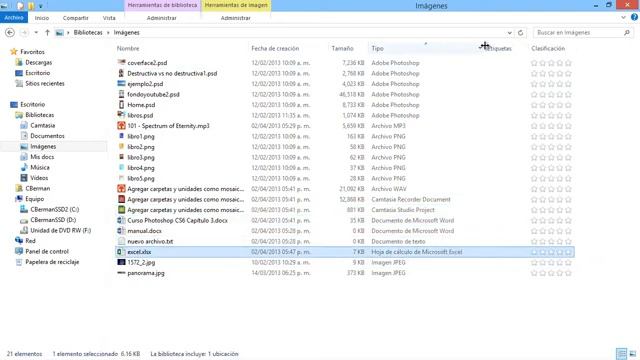Open the recent locations dropdown arrow
Viewport: 640px width, 360px height.
36,33
